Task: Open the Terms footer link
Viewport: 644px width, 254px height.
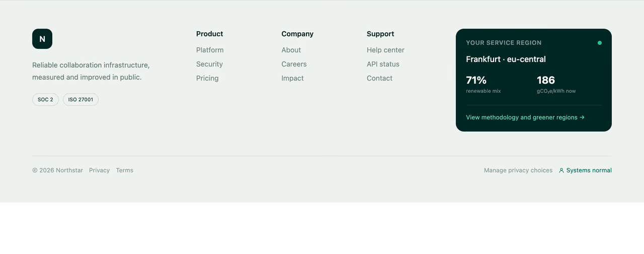Action: (124, 170)
